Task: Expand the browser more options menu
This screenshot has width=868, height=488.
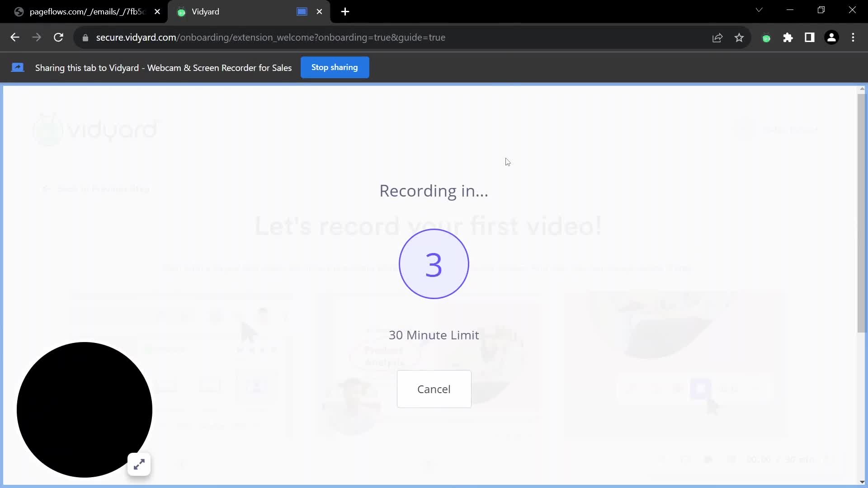Action: click(x=853, y=37)
